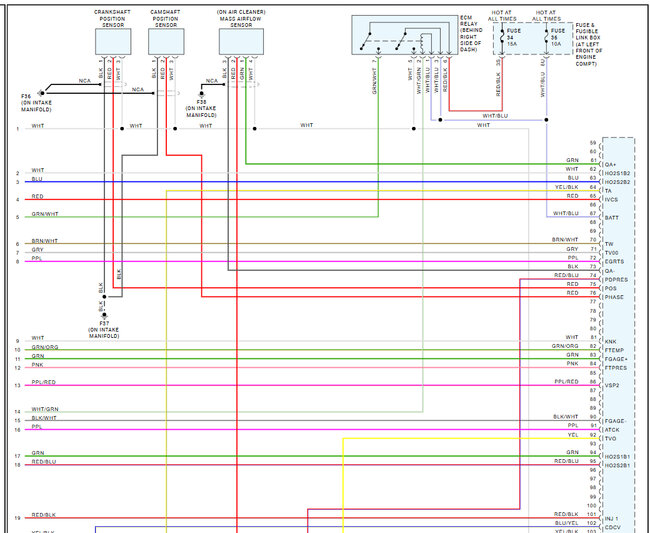Click the 'F36 (ON INTAKE MANIFOLD)' label
The height and width of the screenshot is (533, 650).
36,103
